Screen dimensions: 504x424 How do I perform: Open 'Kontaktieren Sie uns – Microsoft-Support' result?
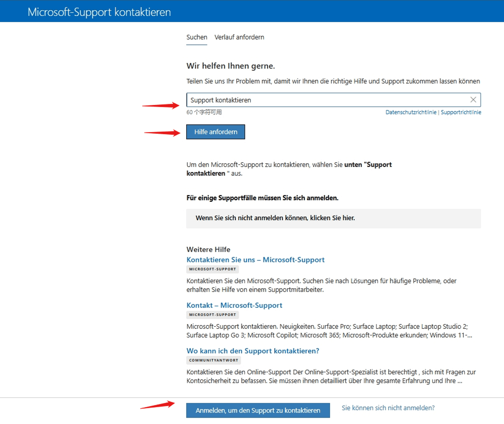(x=255, y=260)
